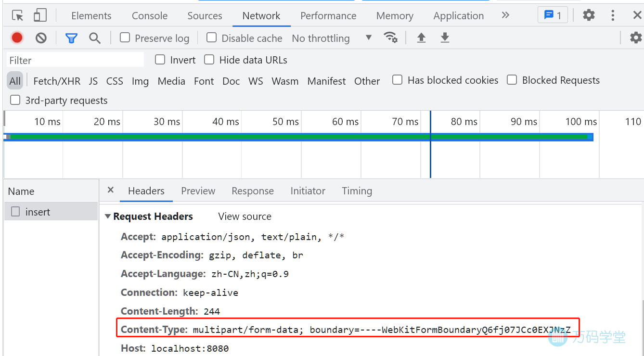644x356 pixels.
Task: Filter requests by WS
Action: (x=256, y=81)
